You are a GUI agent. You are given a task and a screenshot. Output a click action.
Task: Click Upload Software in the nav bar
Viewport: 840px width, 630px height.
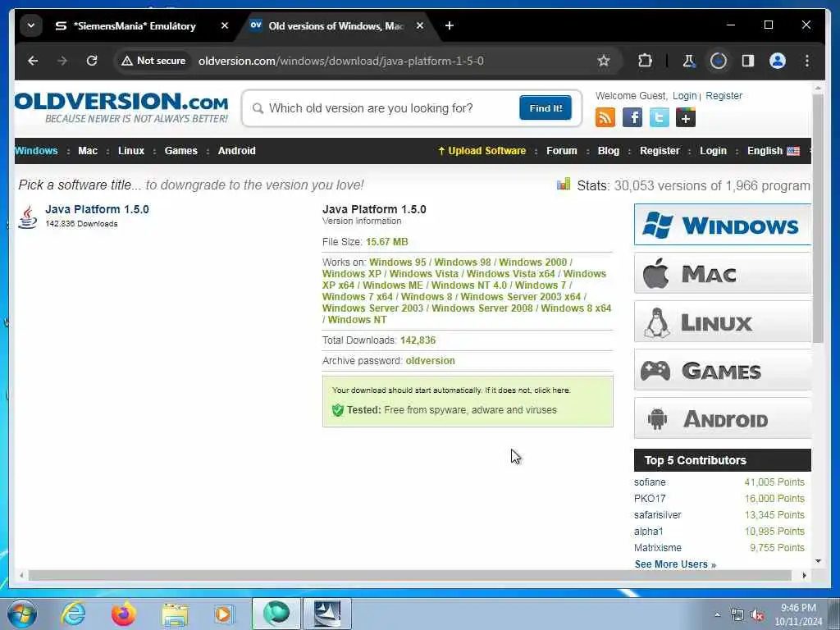(482, 151)
